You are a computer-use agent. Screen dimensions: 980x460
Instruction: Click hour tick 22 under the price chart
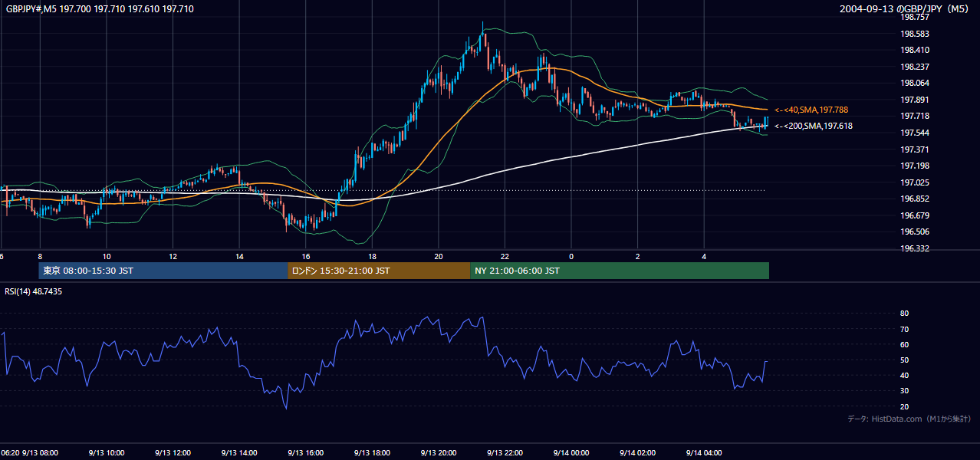505,256
